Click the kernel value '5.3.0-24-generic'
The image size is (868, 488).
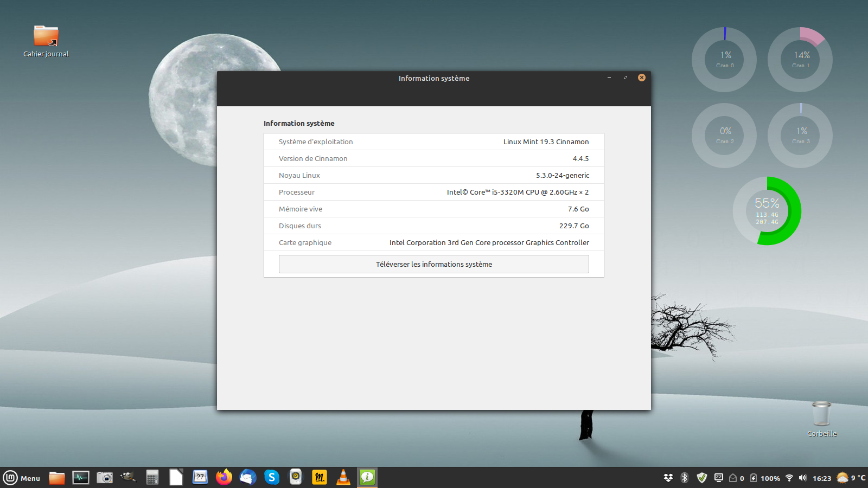pos(563,175)
